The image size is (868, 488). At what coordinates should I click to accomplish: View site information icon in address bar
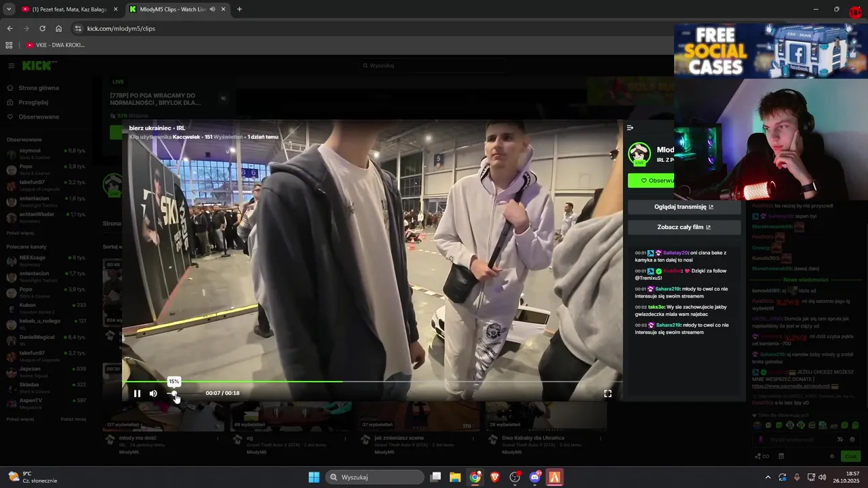tap(78, 28)
